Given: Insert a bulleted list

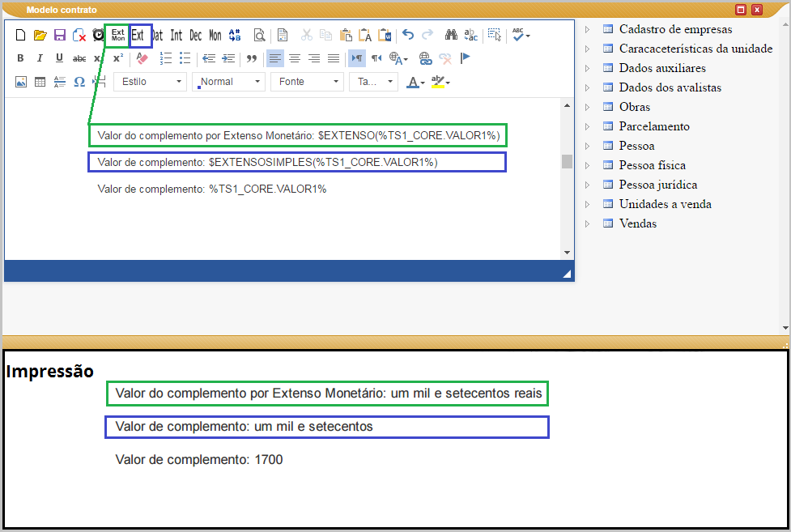Looking at the screenshot, I should point(185,58).
